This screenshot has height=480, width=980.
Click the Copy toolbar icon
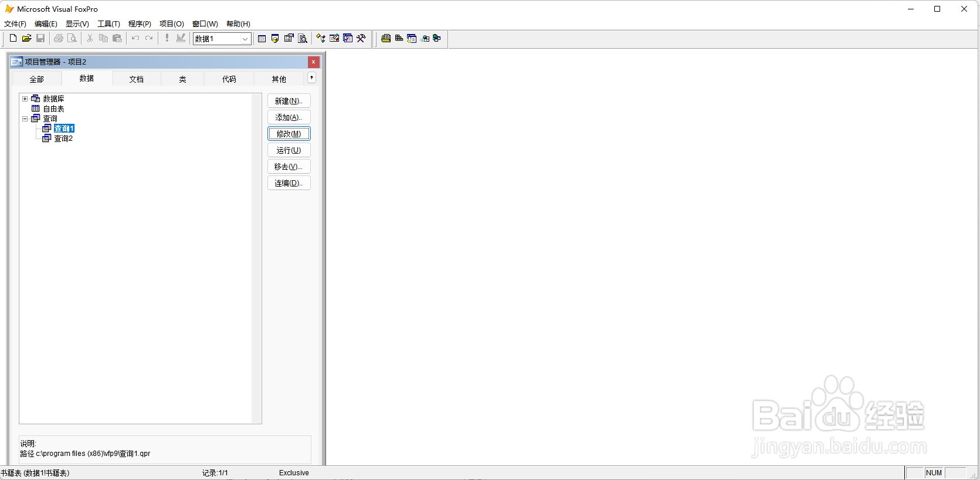coord(103,38)
